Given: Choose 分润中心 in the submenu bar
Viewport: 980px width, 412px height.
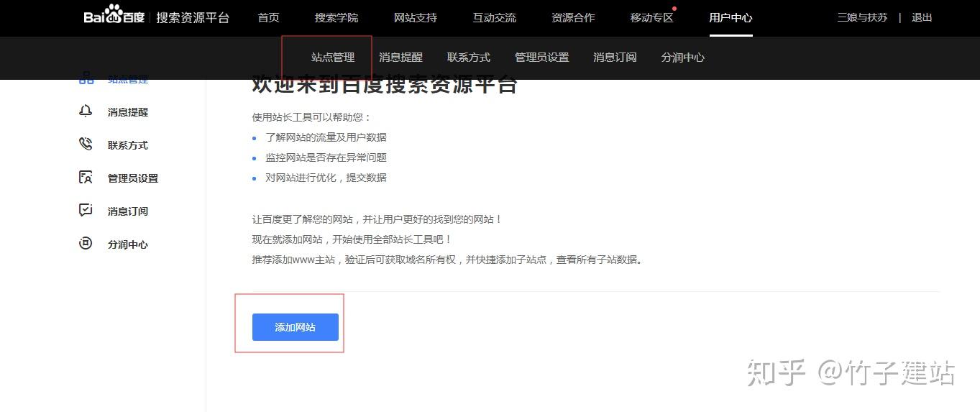Looking at the screenshot, I should [x=683, y=58].
